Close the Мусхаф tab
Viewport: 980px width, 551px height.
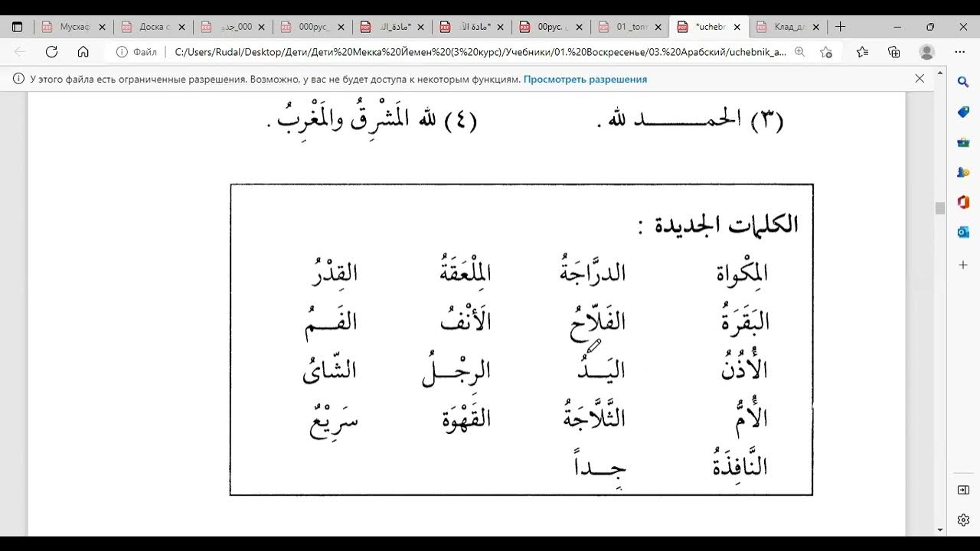pyautogui.click(x=102, y=27)
